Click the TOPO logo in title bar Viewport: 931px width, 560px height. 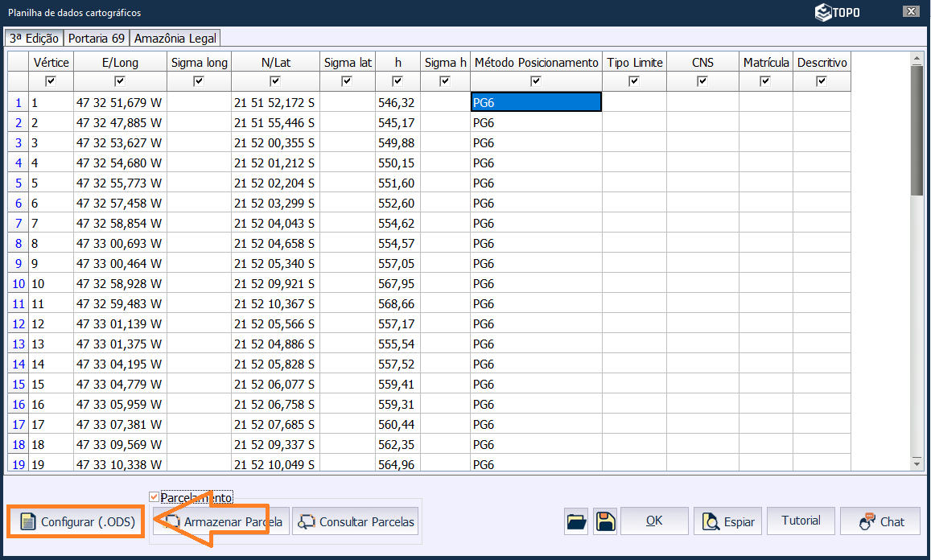[x=837, y=12]
